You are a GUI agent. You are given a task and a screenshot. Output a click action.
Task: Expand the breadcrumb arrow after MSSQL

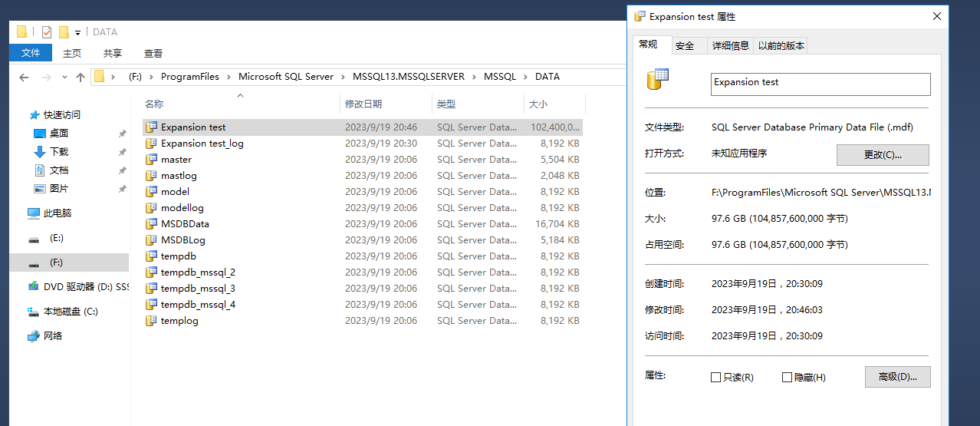525,77
